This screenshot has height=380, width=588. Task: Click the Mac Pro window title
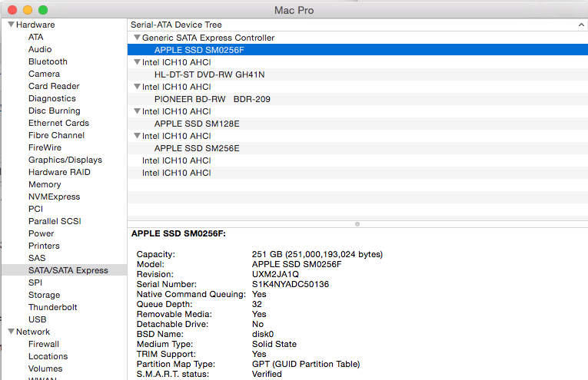(x=294, y=10)
